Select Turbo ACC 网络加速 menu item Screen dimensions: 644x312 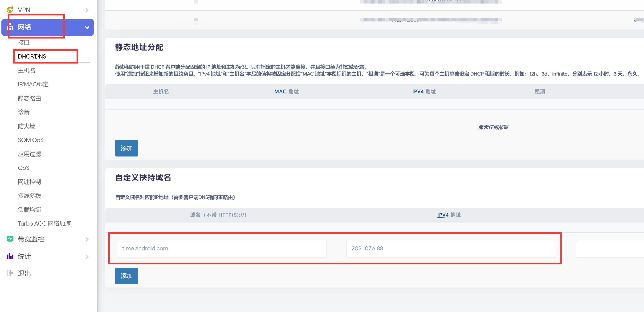pos(44,223)
